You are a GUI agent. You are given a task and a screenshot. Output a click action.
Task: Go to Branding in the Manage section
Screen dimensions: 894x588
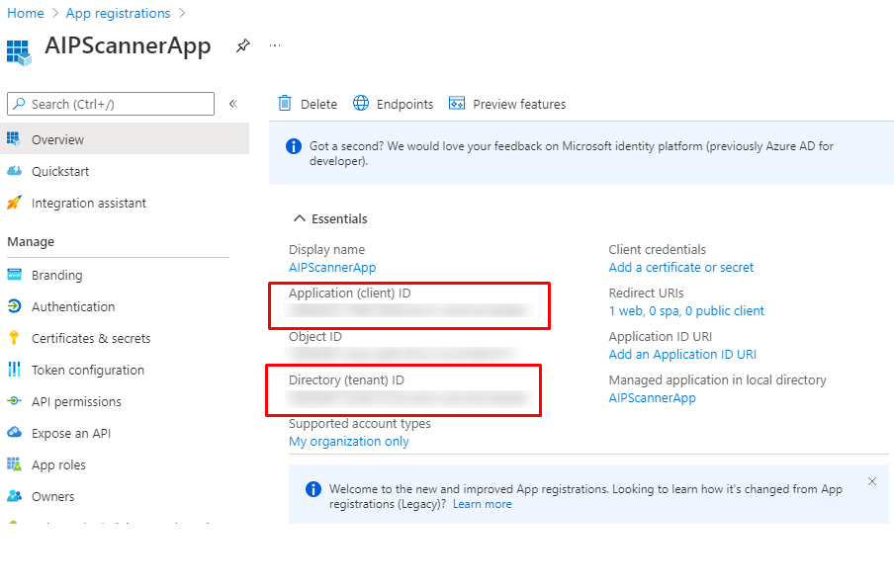(56, 275)
